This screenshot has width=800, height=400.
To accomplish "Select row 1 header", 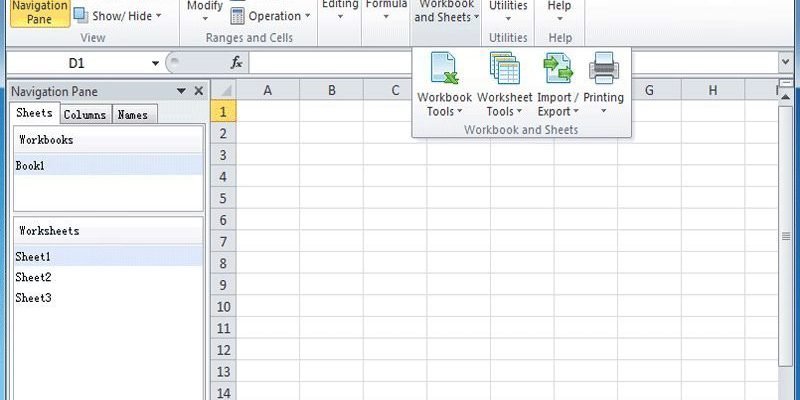I will pos(223,112).
